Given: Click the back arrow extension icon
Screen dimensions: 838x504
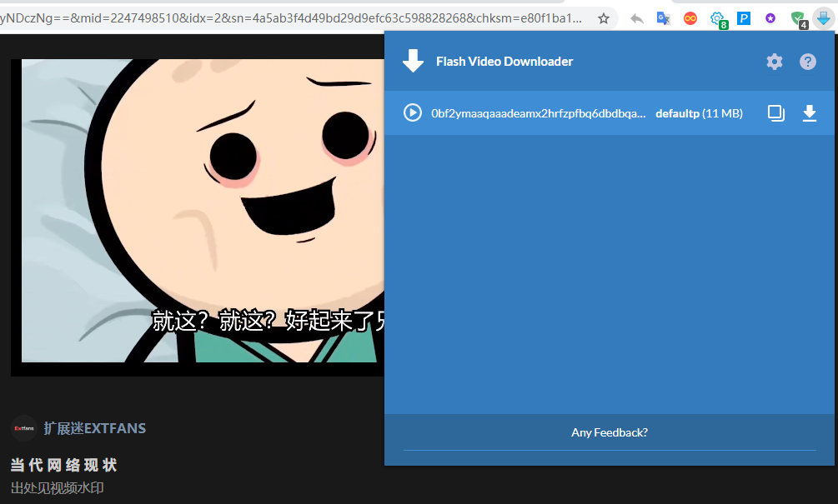Looking at the screenshot, I should pyautogui.click(x=636, y=19).
